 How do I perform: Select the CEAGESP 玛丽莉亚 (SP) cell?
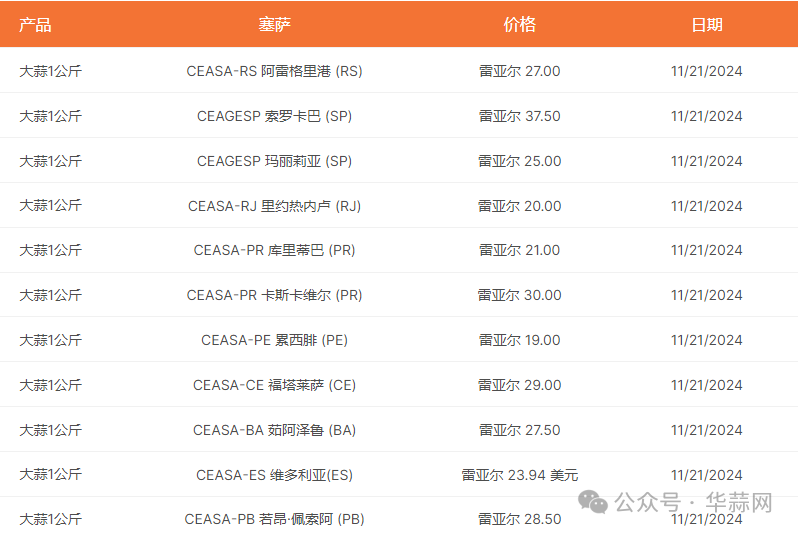[274, 161]
